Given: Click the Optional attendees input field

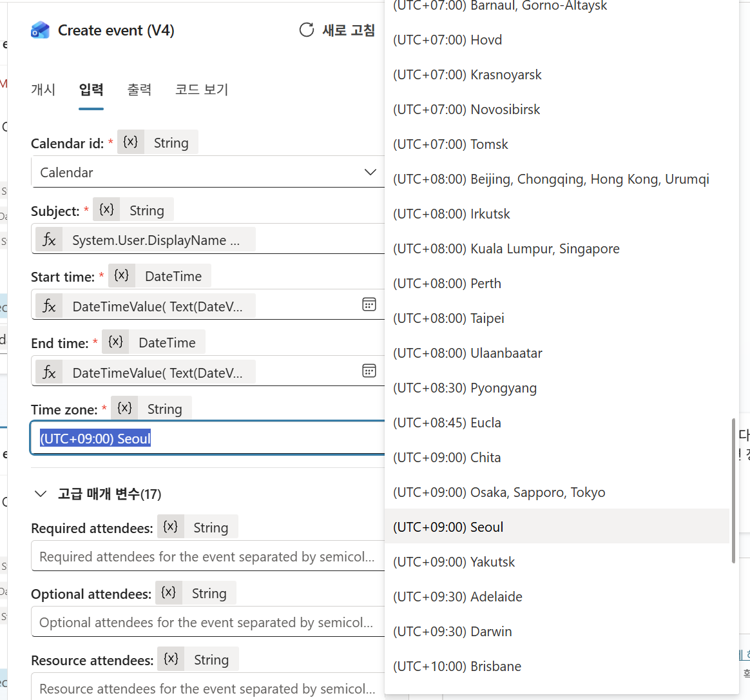Looking at the screenshot, I should pyautogui.click(x=208, y=622).
